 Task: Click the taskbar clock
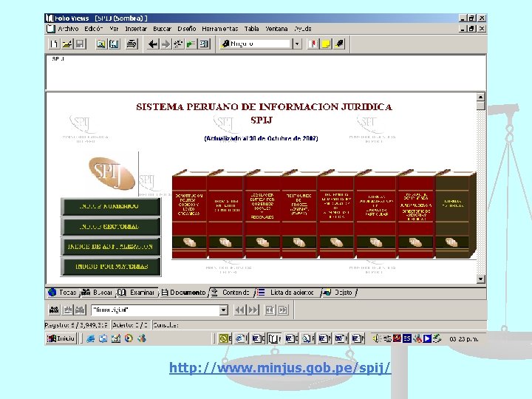pos(464,338)
